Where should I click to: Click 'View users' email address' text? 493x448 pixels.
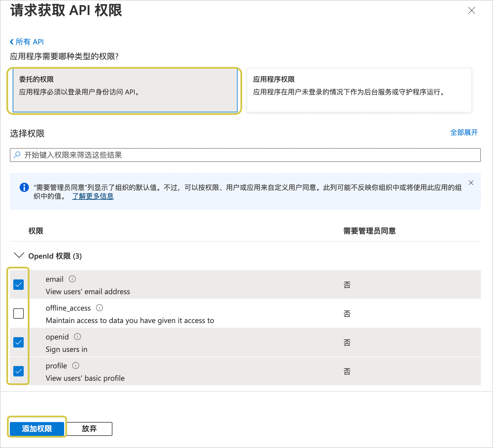[88, 292]
